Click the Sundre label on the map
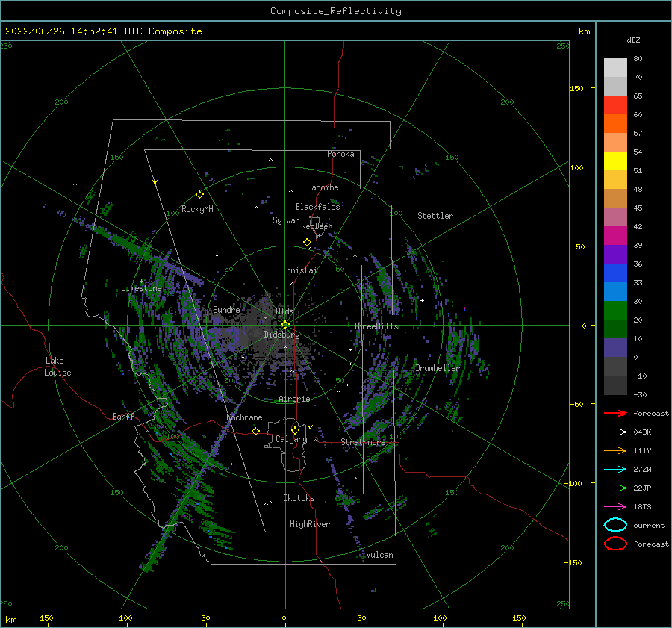Screen dimensions: 672x628 (226, 309)
